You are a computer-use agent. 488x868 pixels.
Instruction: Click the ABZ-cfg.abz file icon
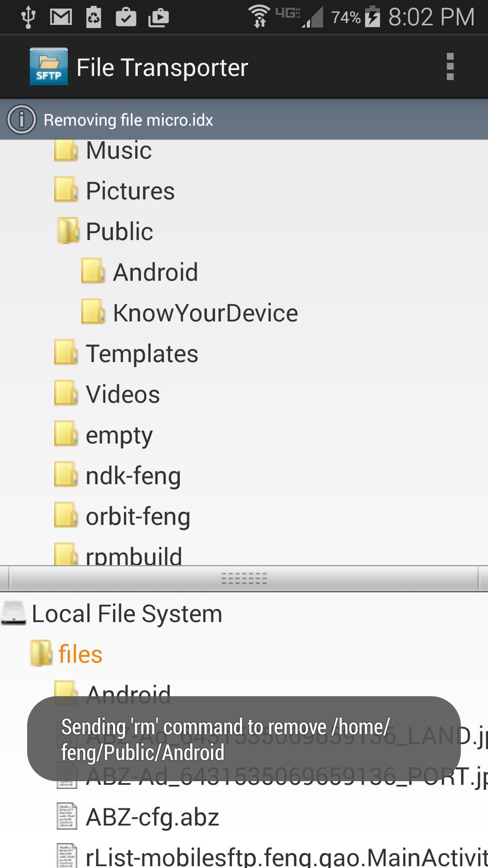click(x=67, y=816)
